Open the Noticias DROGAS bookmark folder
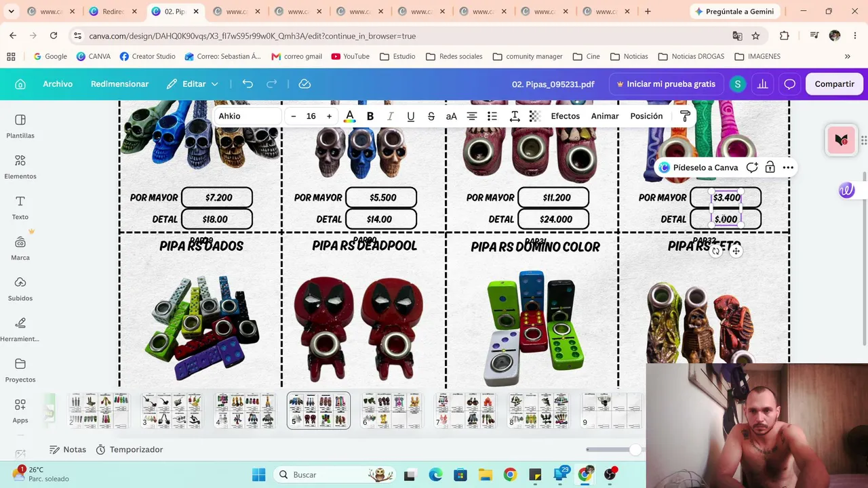 [691, 56]
